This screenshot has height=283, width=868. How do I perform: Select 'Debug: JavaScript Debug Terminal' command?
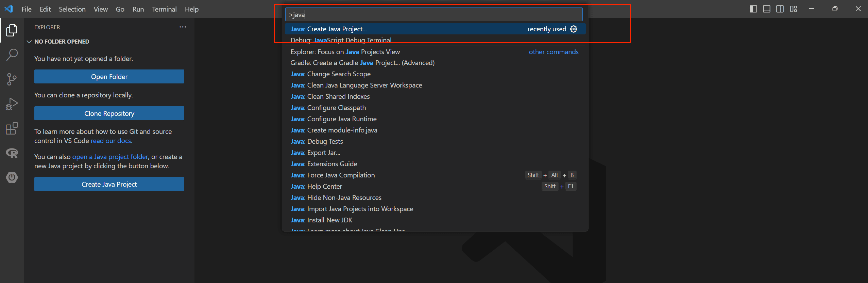[x=435, y=40]
